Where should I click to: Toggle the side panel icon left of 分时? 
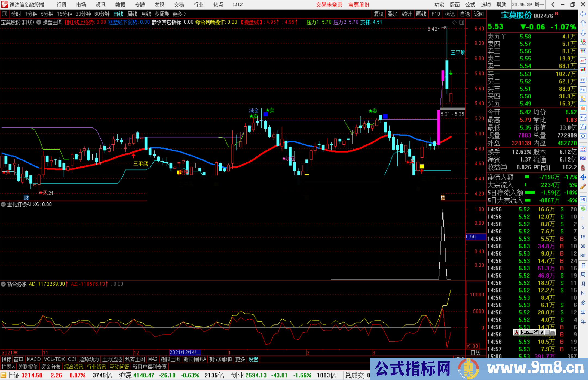[x=5, y=14]
